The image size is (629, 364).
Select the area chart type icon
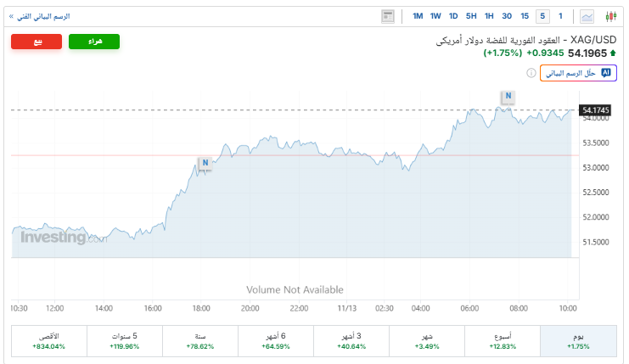pos(587,16)
